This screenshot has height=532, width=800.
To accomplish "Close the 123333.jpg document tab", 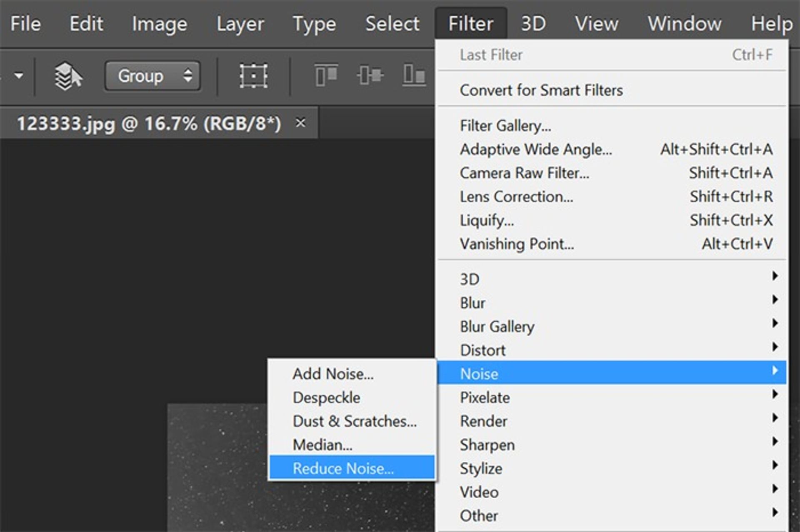I will click(300, 123).
